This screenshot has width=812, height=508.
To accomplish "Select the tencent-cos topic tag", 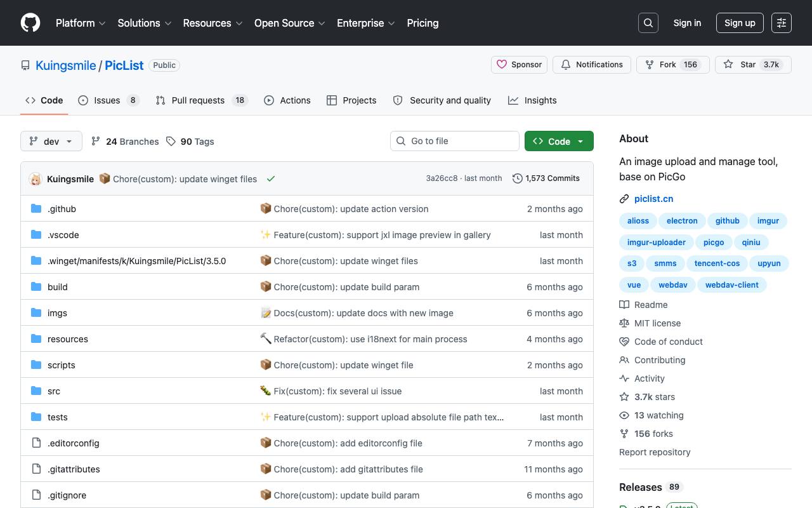I will coord(717,264).
